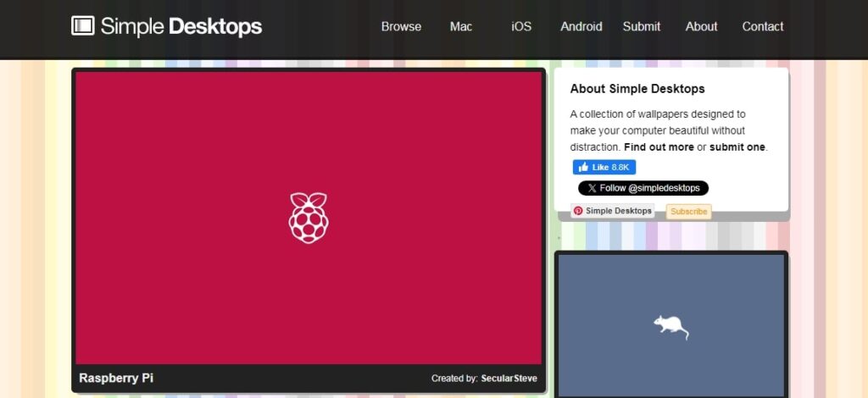
Task: Open the mouse wallpaper thumbnail
Action: click(x=671, y=325)
